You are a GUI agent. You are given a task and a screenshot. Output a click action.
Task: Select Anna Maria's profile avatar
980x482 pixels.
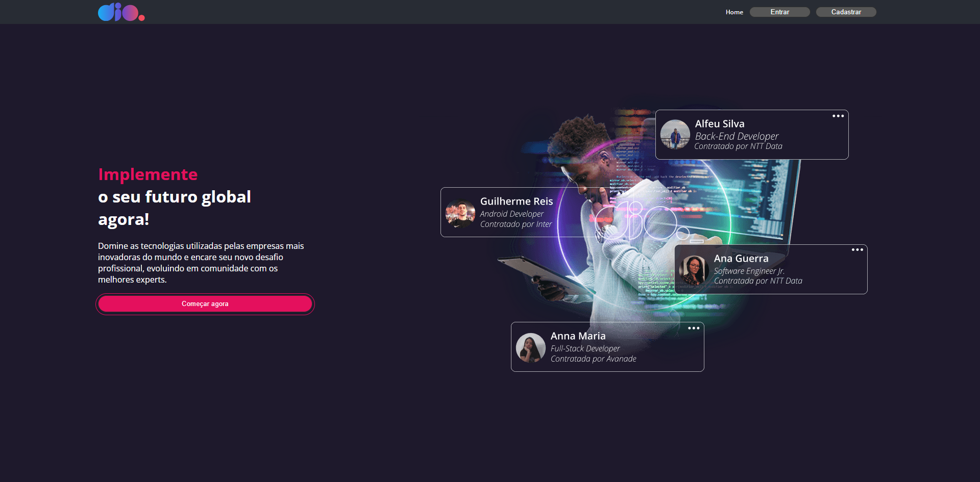click(530, 348)
